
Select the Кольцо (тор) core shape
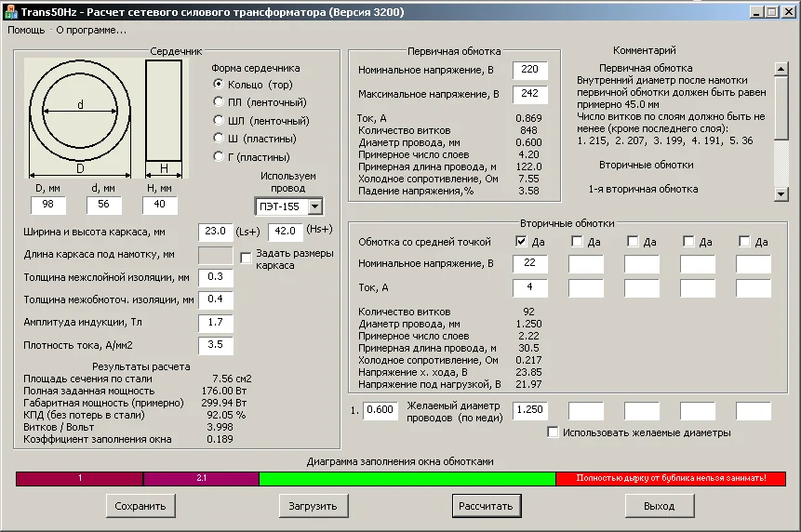[219, 85]
